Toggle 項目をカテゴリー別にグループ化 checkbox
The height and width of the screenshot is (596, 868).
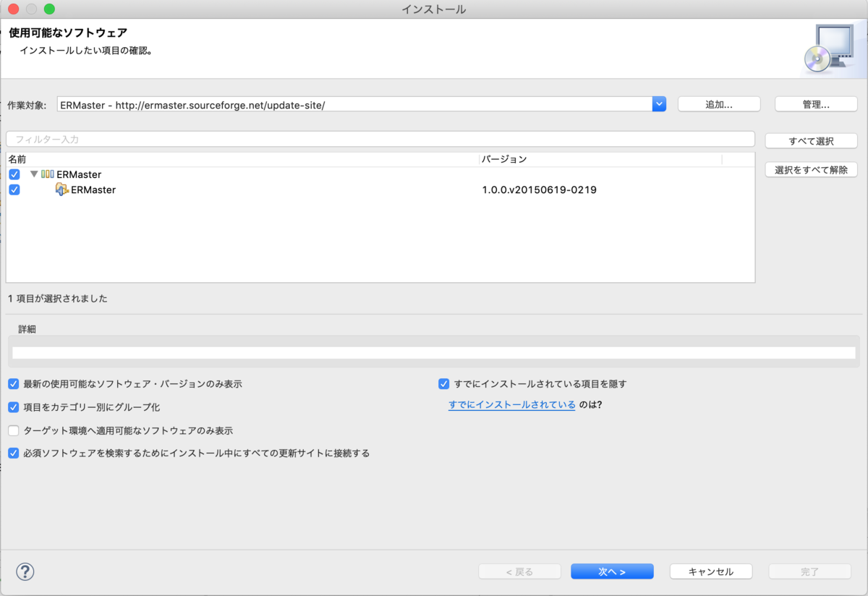14,406
